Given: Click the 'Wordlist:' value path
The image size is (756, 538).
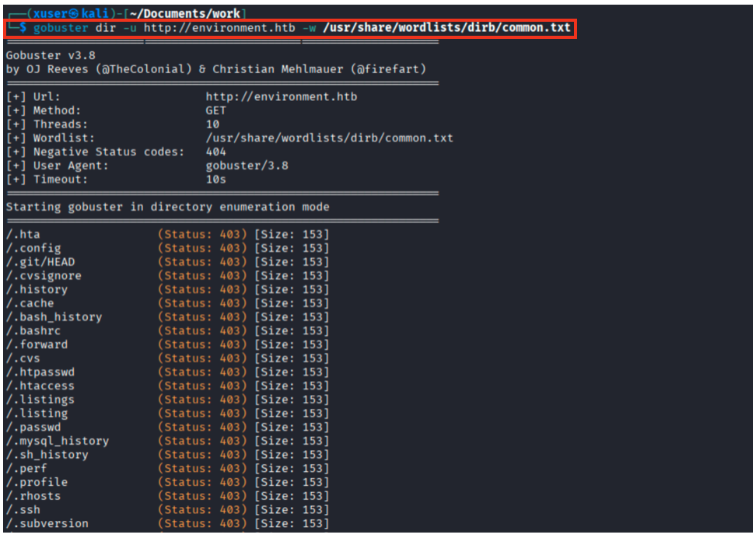Looking at the screenshot, I should (330, 138).
